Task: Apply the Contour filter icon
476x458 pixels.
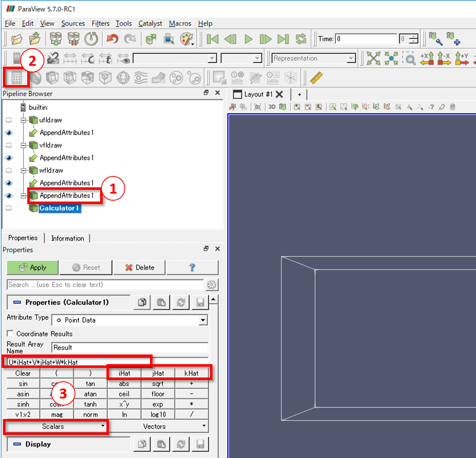Action: 35,78
